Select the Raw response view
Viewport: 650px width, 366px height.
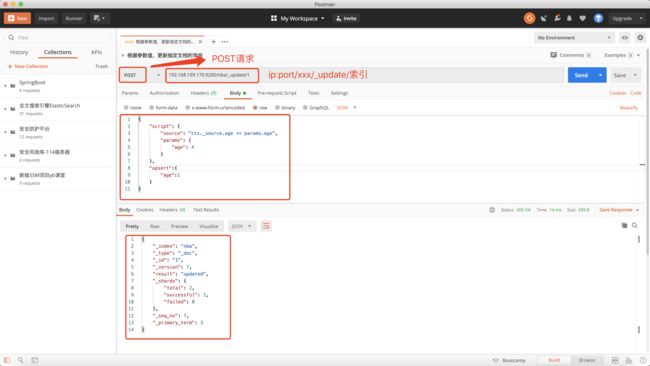(155, 226)
